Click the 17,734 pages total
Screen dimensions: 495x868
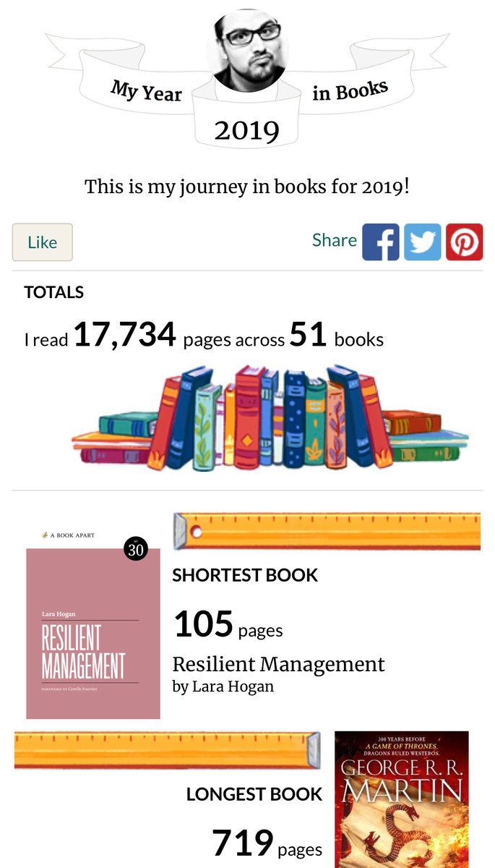[124, 336]
